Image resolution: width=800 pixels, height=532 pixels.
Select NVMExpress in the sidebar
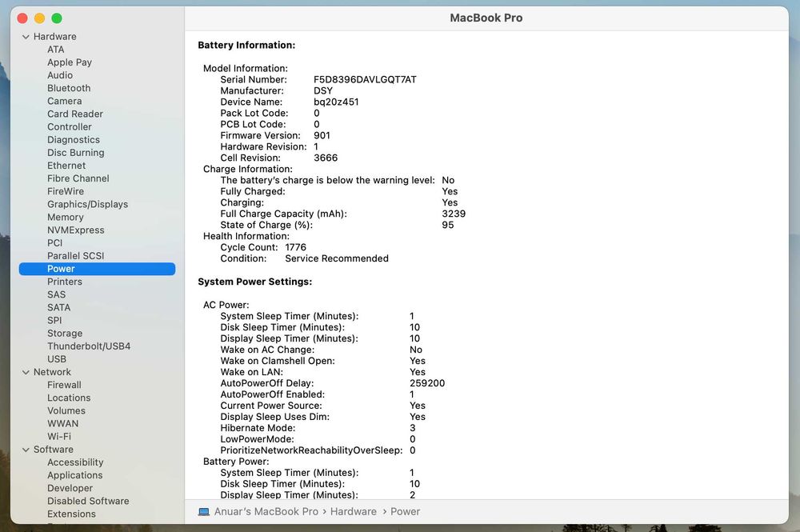click(75, 230)
